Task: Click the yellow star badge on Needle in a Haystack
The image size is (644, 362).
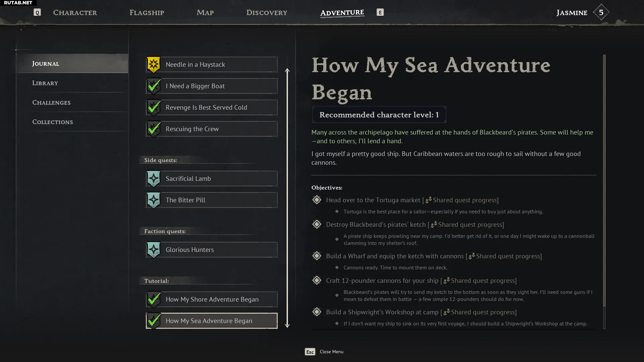Action: [154, 64]
